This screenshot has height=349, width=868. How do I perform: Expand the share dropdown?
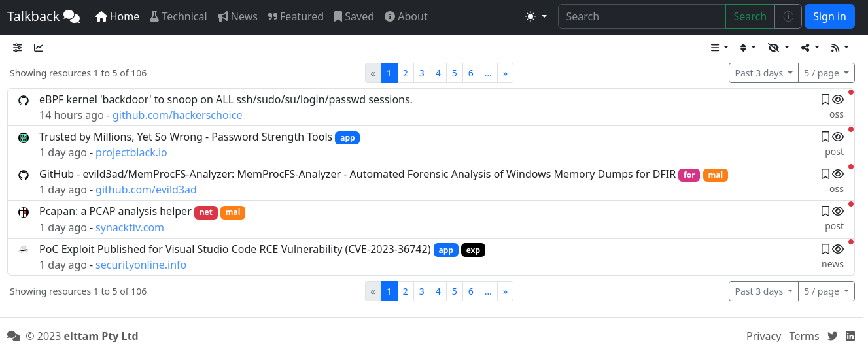coord(810,48)
